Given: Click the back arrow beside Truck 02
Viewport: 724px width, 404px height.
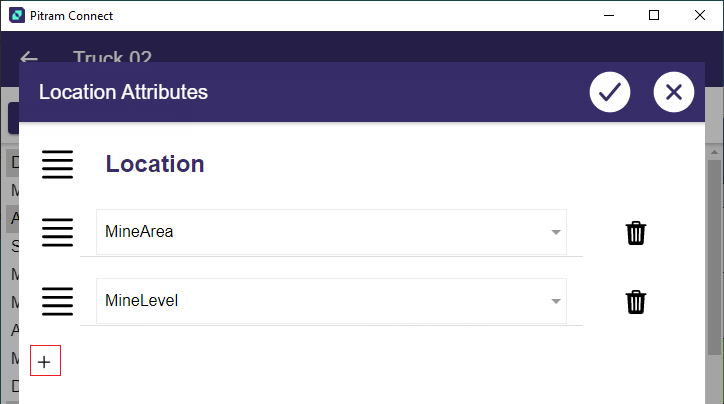Looking at the screenshot, I should pos(29,58).
